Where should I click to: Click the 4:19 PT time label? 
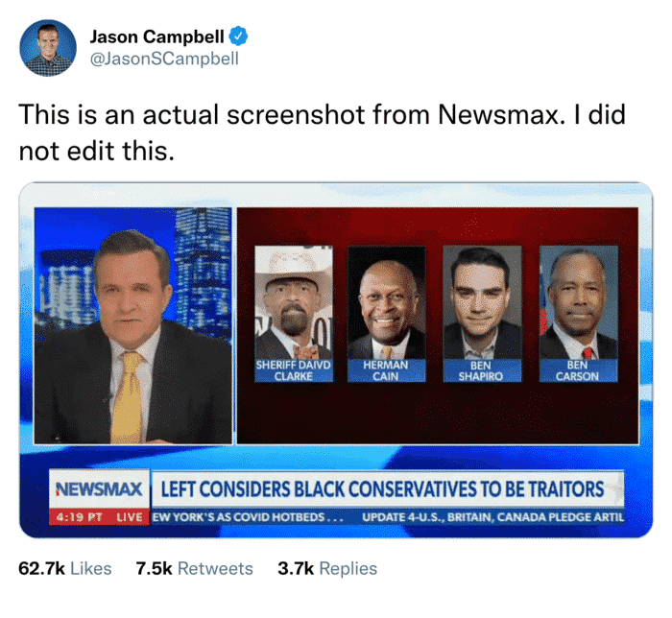(80, 517)
